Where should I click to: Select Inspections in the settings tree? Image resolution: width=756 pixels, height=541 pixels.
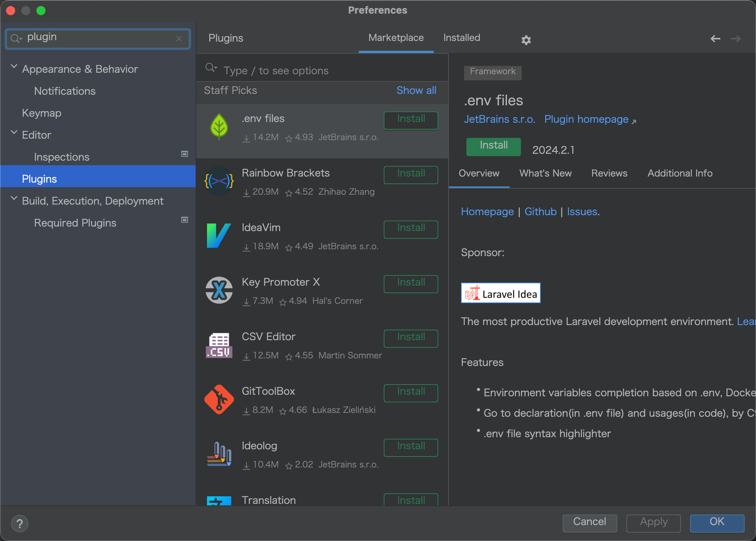pos(61,157)
